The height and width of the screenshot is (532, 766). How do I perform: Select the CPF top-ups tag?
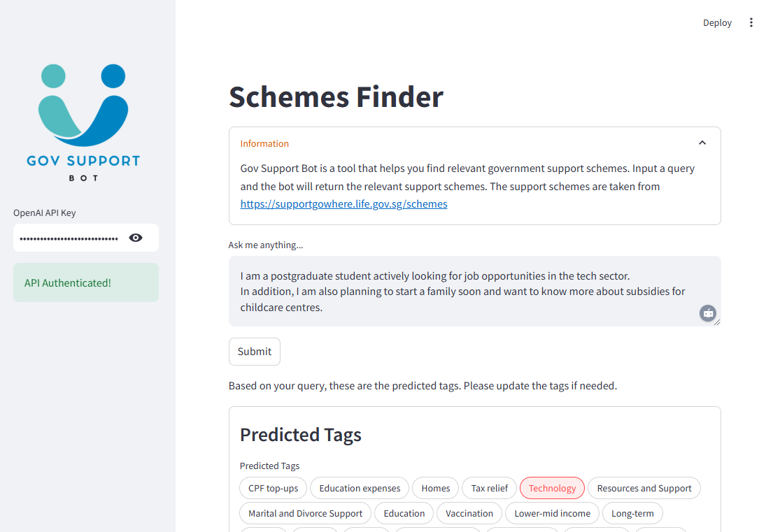pyautogui.click(x=273, y=488)
